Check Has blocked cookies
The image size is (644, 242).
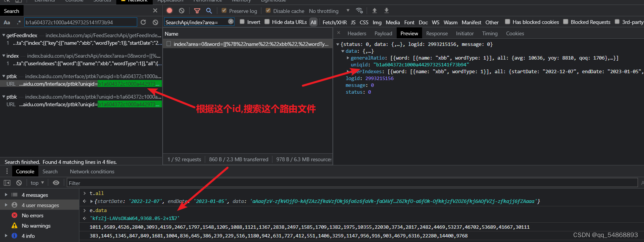pos(507,22)
